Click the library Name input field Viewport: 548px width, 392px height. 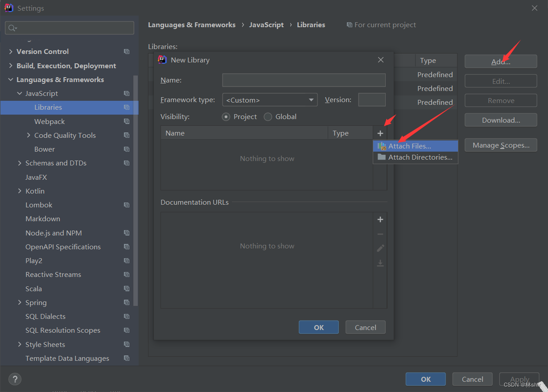(304, 80)
